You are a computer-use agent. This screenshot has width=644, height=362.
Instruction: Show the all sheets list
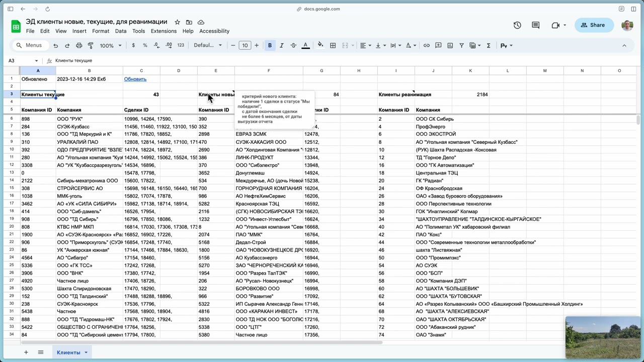(41, 352)
